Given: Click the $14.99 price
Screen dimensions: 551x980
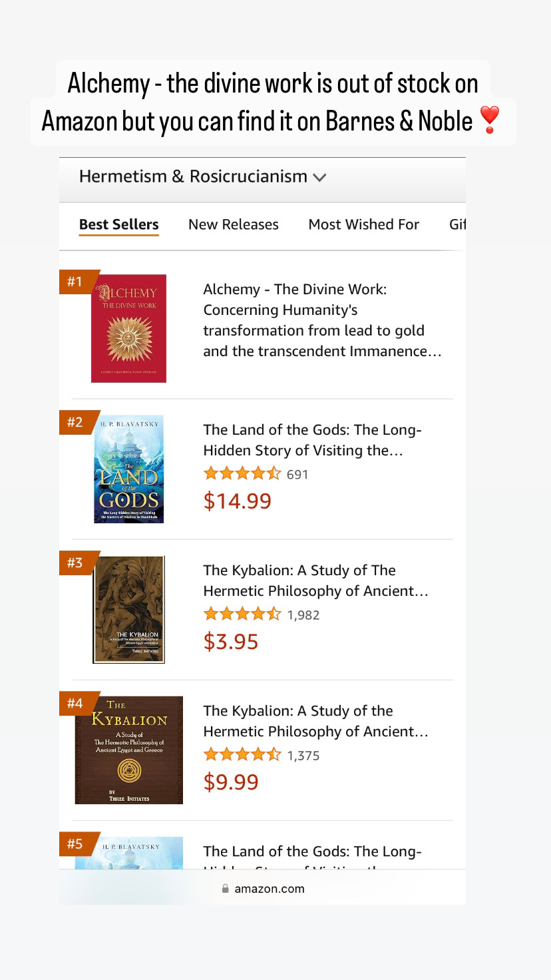Looking at the screenshot, I should (238, 501).
